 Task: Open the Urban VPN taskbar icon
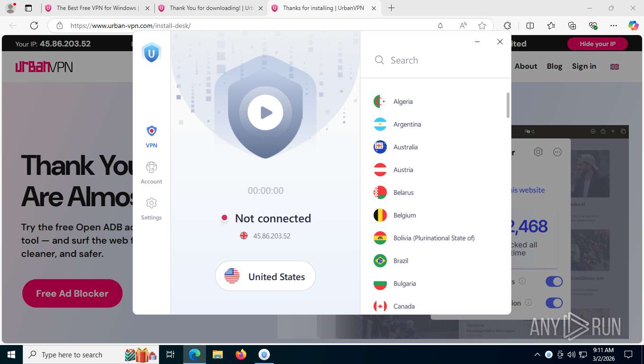coord(264,355)
